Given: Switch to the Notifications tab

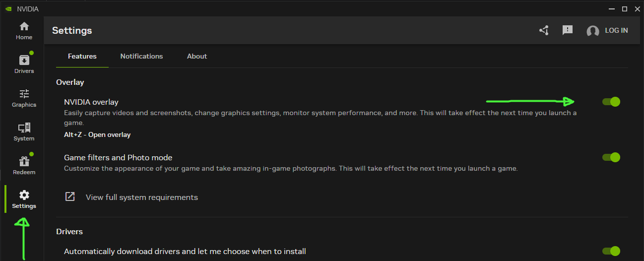Looking at the screenshot, I should (x=141, y=56).
